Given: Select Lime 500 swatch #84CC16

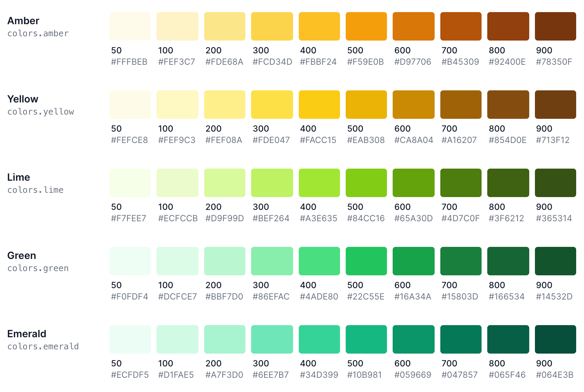Looking at the screenshot, I should [366, 183].
